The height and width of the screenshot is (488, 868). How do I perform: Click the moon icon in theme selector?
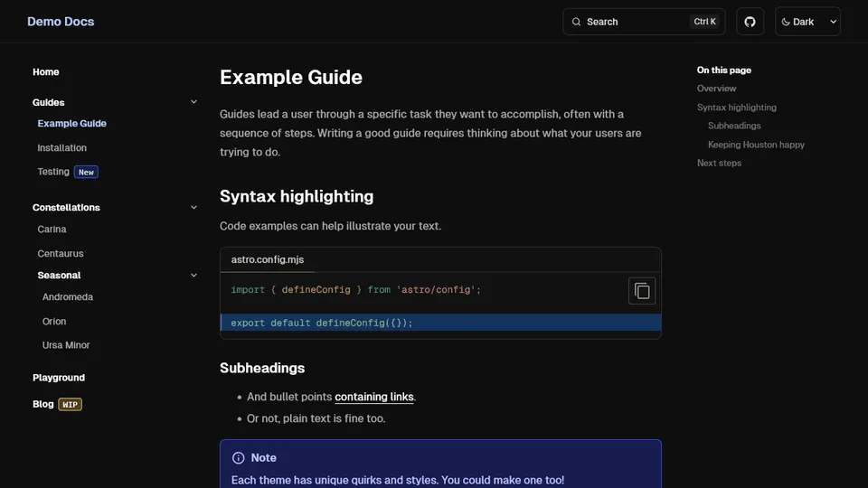pos(785,22)
